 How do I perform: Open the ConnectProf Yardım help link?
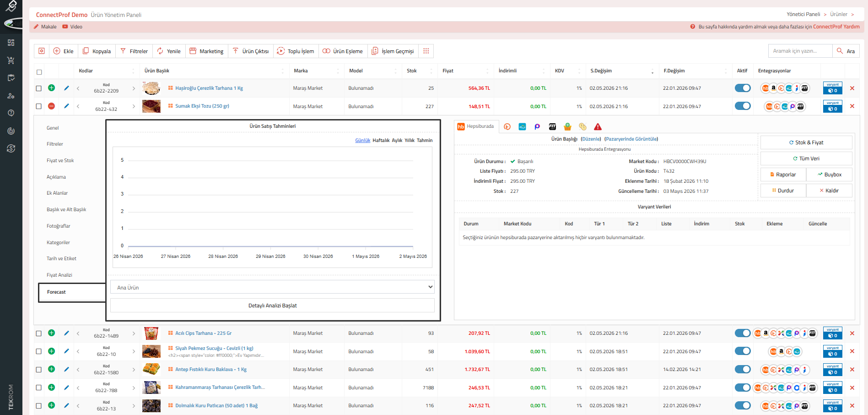coord(836,27)
